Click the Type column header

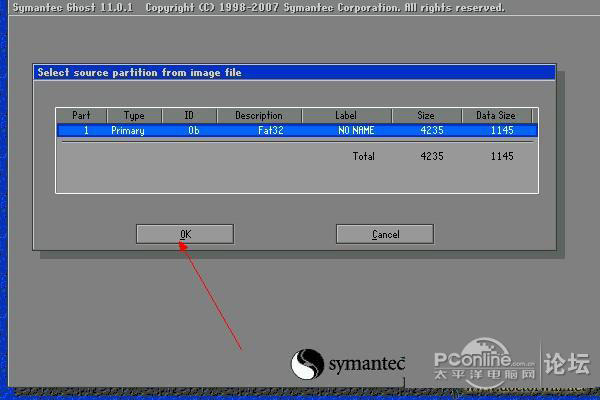[x=133, y=116]
